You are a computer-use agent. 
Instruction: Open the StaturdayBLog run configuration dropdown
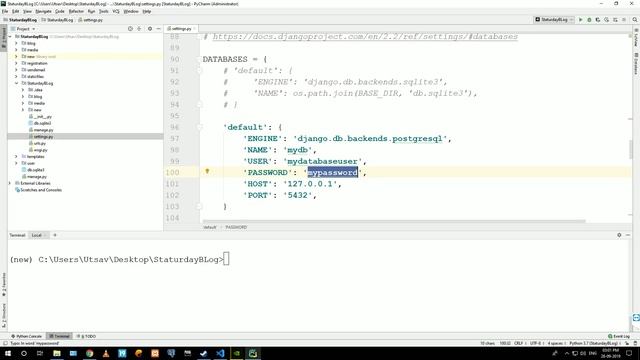554,20
